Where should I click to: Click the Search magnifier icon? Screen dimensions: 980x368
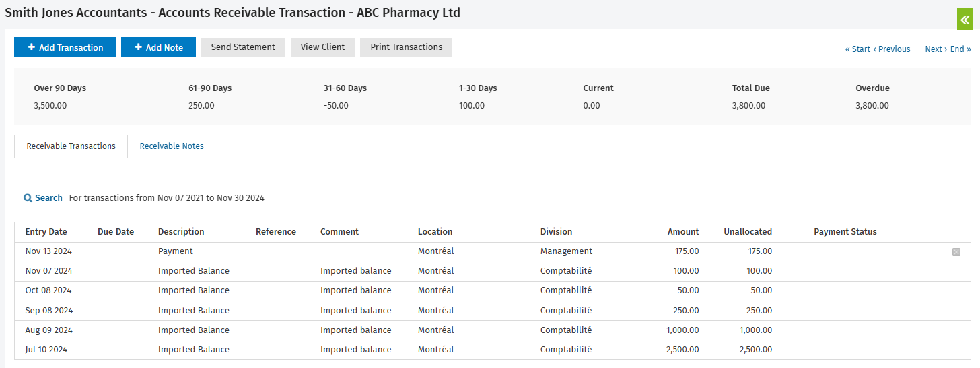pyautogui.click(x=28, y=198)
